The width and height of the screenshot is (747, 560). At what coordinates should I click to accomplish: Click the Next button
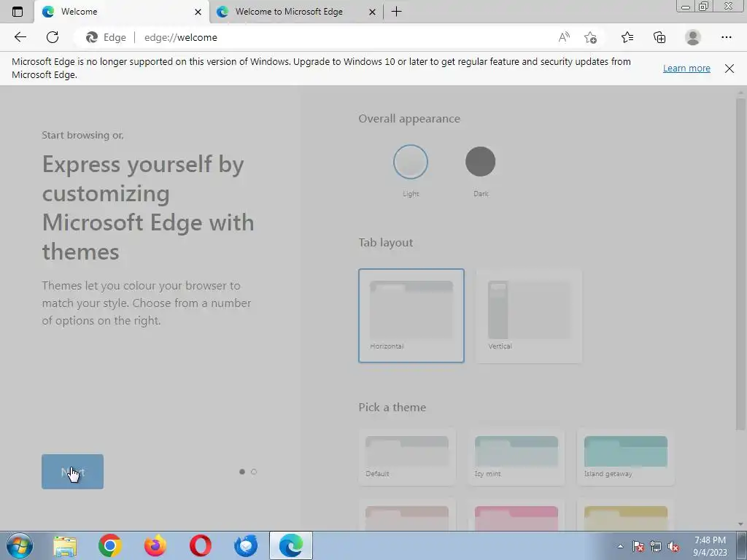(72, 472)
